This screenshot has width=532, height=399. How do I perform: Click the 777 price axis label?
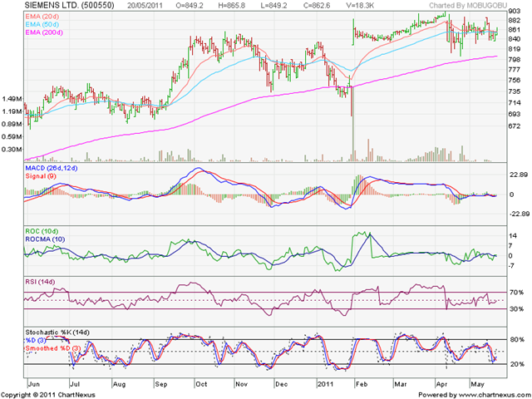(515, 70)
